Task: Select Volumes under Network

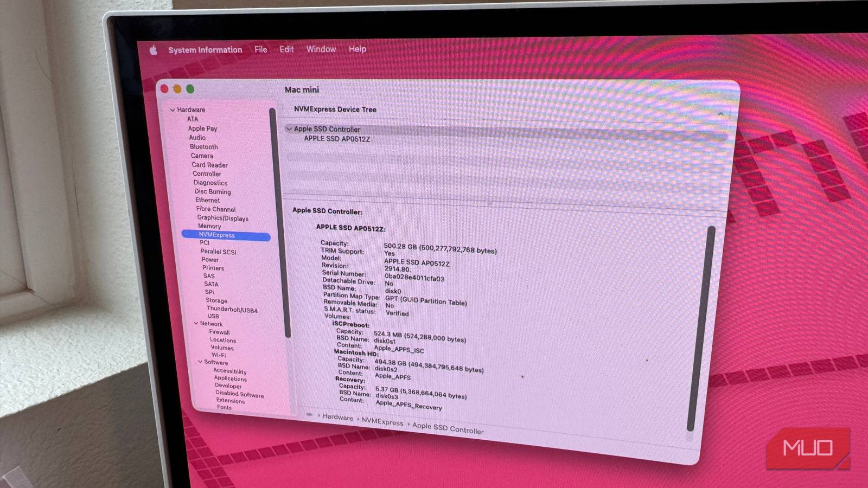Action: tap(222, 348)
